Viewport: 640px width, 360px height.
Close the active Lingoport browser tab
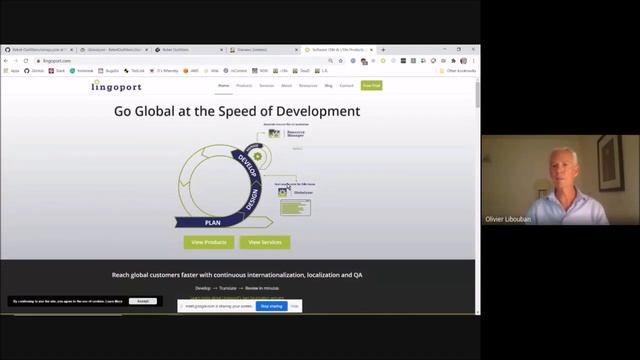371,50
